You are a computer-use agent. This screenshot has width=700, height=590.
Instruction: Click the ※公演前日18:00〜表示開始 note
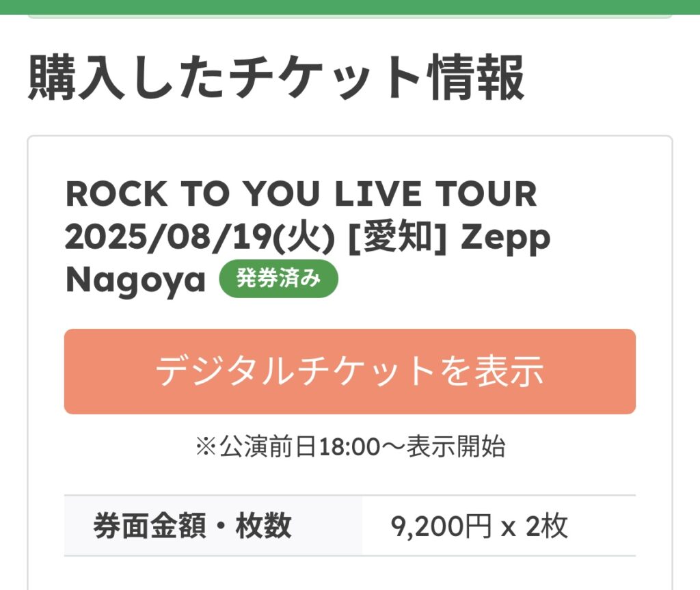click(x=349, y=447)
